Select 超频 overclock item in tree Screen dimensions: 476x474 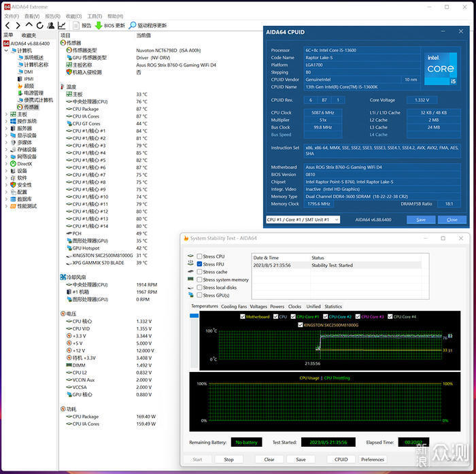(26, 86)
